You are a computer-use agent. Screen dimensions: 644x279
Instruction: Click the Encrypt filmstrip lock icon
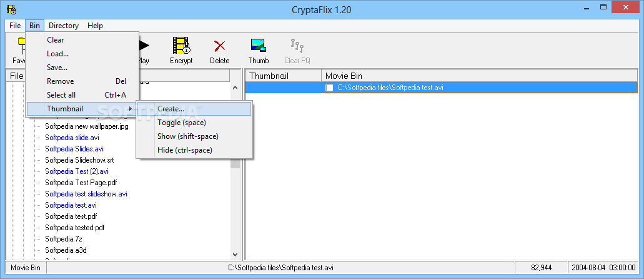click(x=181, y=46)
